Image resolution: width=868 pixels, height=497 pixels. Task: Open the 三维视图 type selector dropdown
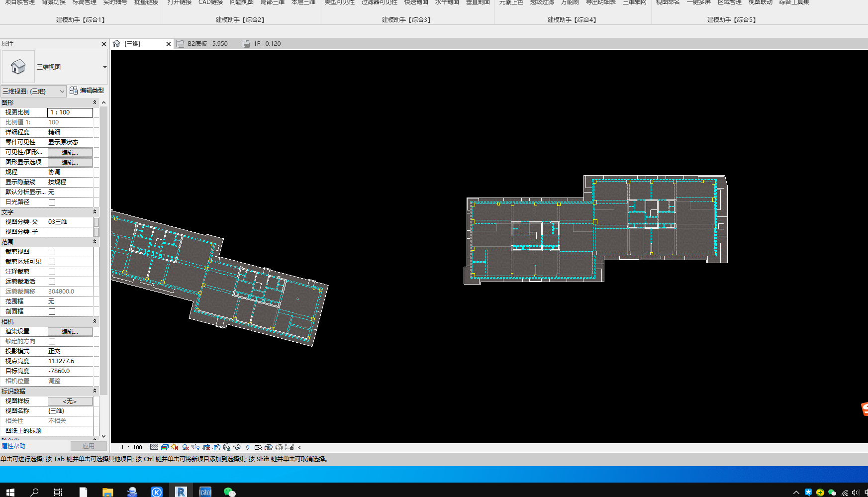click(x=104, y=67)
